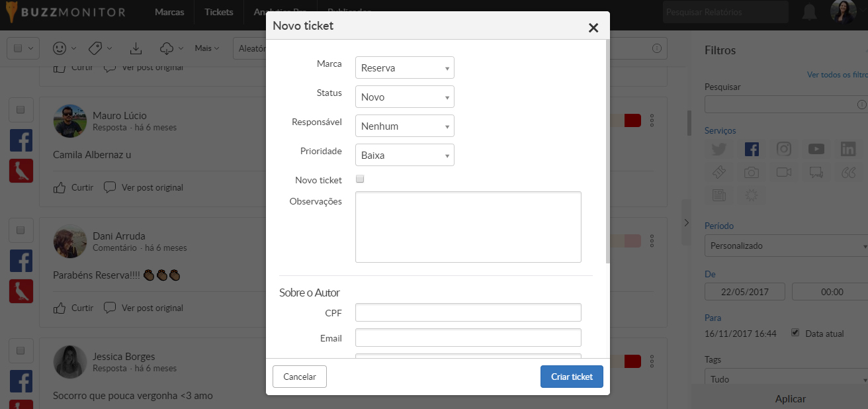Click the download arrow icon in toolbar

coord(136,48)
